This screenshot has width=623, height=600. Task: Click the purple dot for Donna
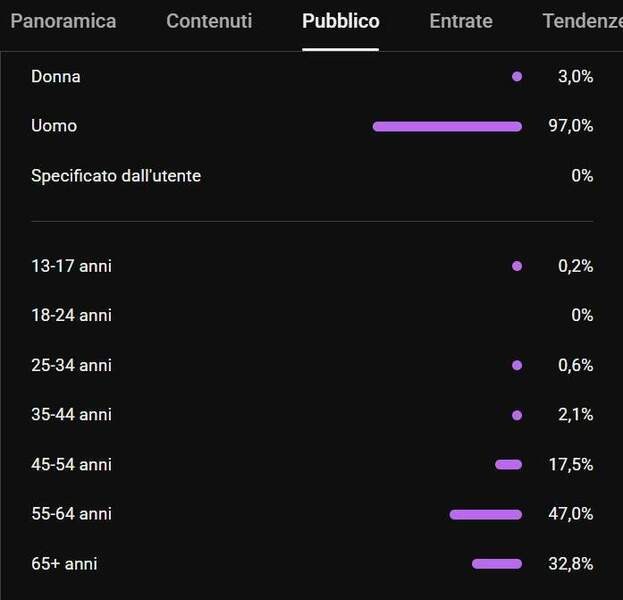pos(517,76)
